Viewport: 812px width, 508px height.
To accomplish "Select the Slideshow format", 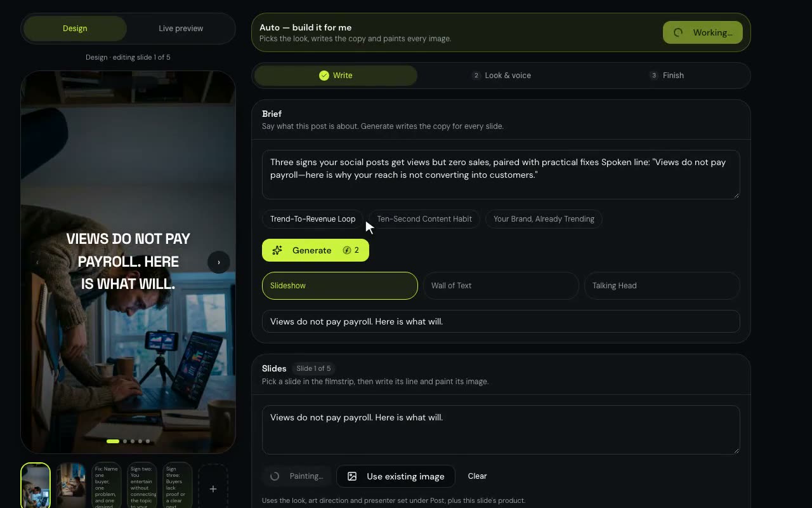I will tap(340, 286).
